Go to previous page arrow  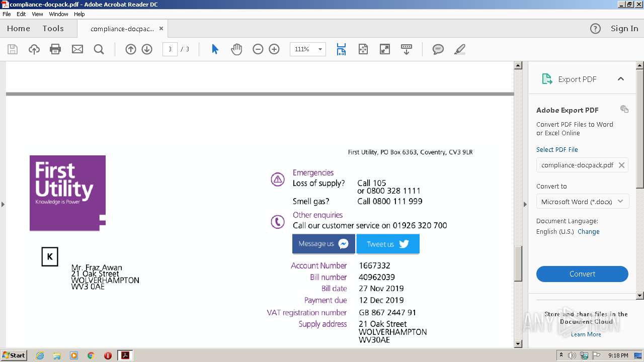coord(131,49)
